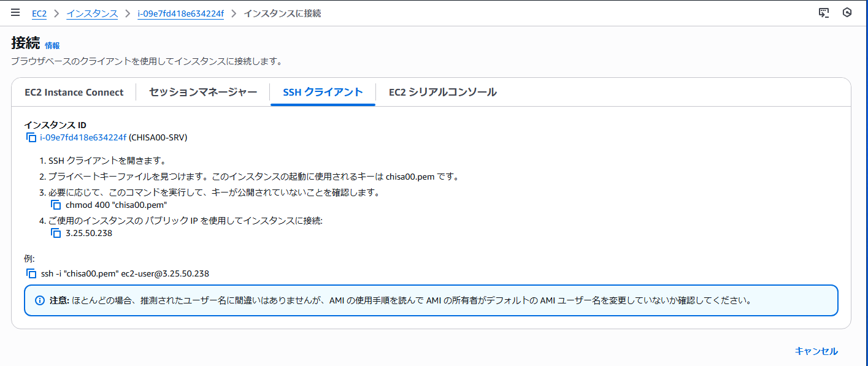The height and width of the screenshot is (366, 868).
Task: Open the instance ID breadcrumb link
Action: (180, 13)
